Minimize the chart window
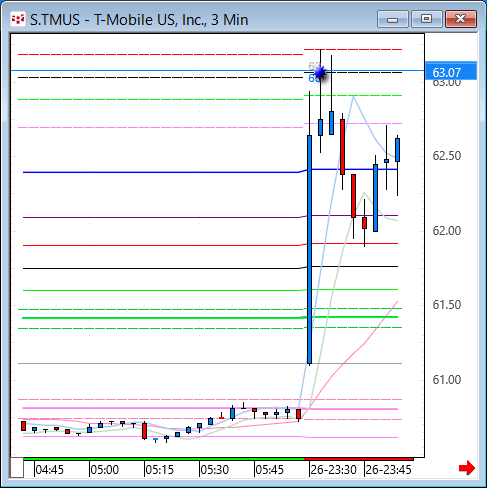Screen dimensions: 487x488 [393, 19]
